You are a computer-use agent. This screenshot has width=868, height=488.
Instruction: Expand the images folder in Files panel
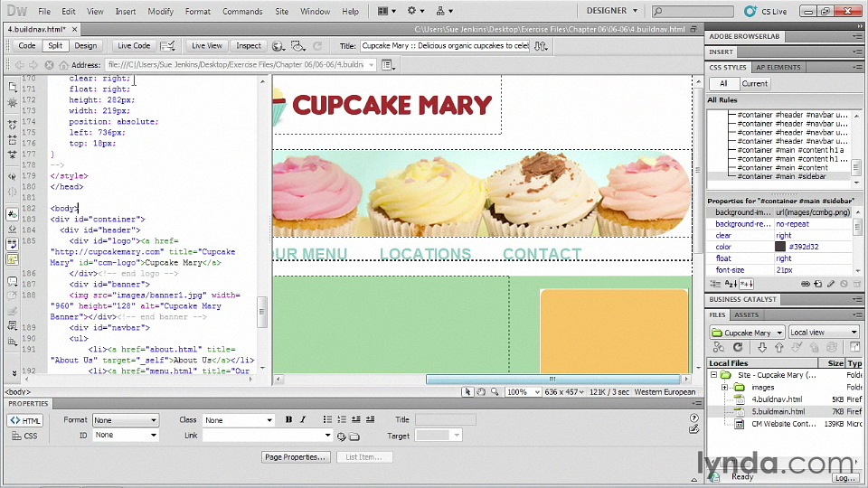pos(724,388)
